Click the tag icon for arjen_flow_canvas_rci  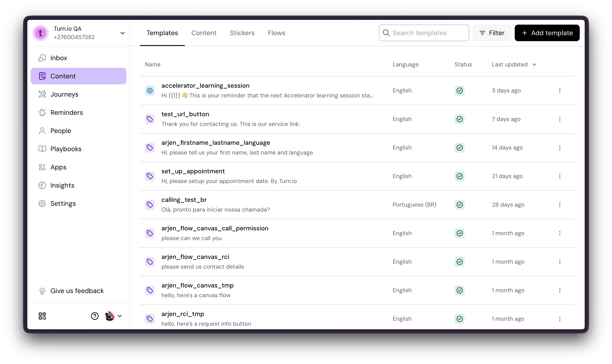point(150,262)
